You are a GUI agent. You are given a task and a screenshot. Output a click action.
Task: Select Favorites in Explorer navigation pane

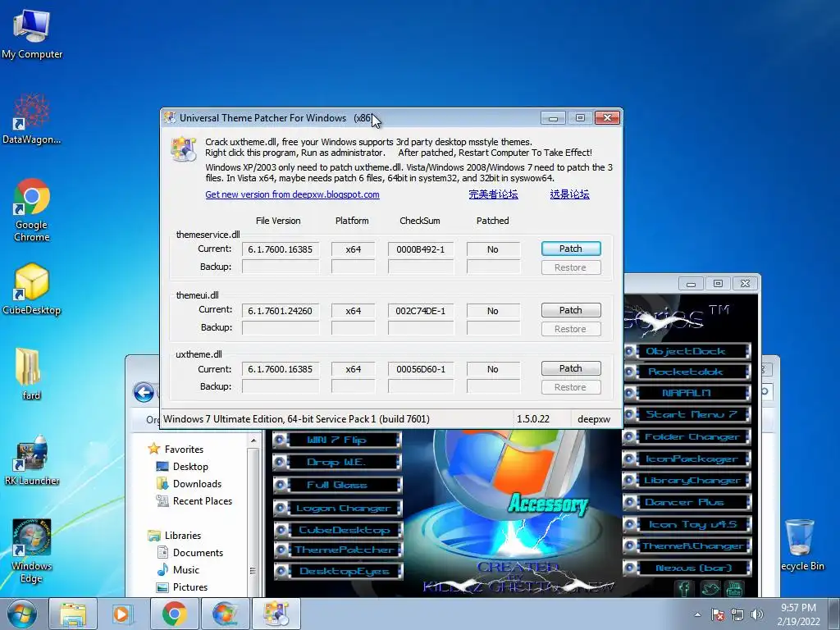point(176,449)
